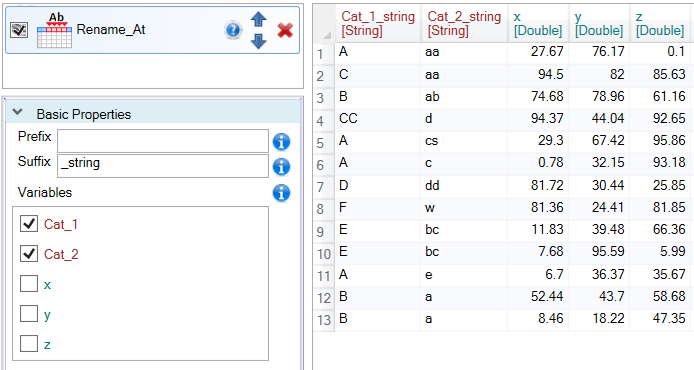This screenshot has height=370, width=694.
Task: Click the x value 81.36
Action: pyautogui.click(x=538, y=207)
